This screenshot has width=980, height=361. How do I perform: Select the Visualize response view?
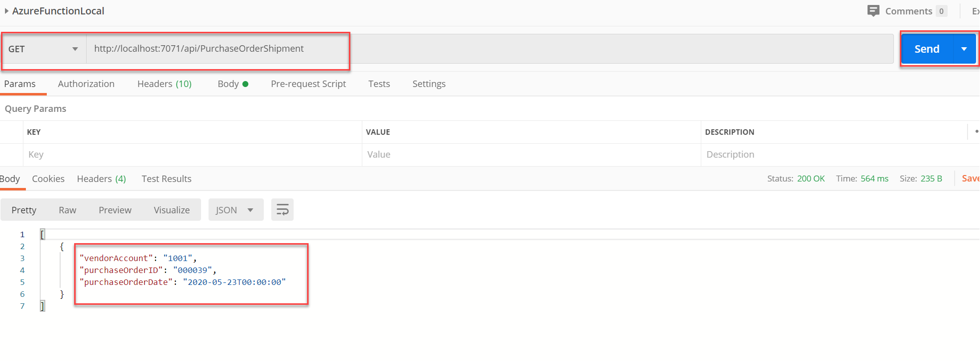172,210
